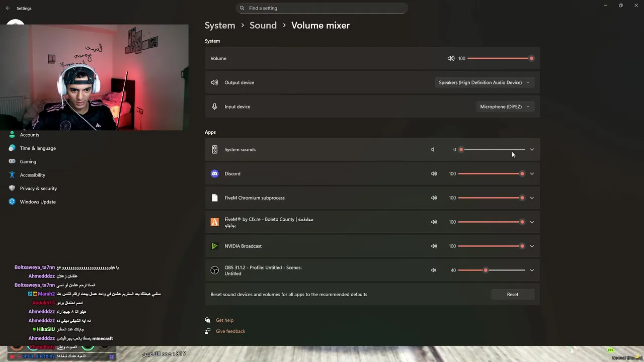
Task: Click chat username Abdokh15
Action: (43, 303)
